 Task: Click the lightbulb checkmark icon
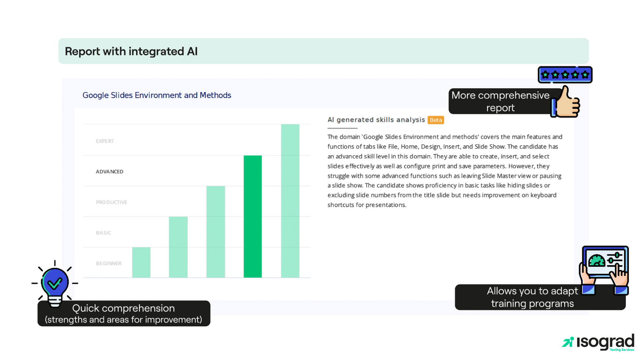(55, 284)
